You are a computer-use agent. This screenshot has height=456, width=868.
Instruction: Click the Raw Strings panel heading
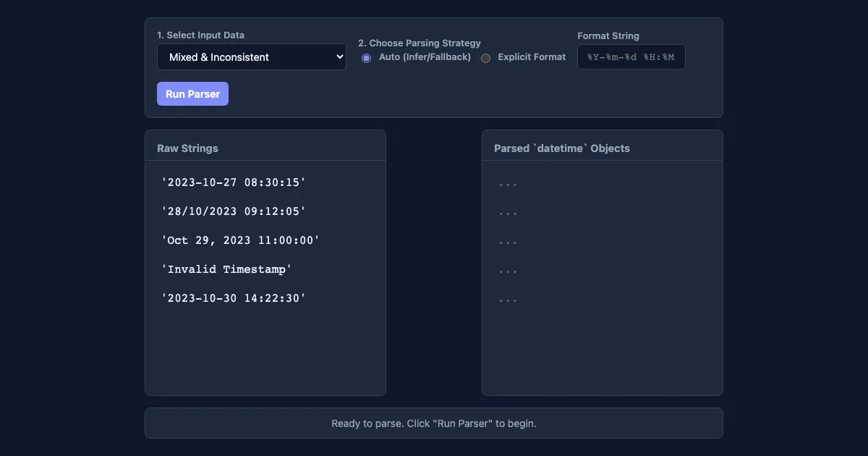coord(187,148)
